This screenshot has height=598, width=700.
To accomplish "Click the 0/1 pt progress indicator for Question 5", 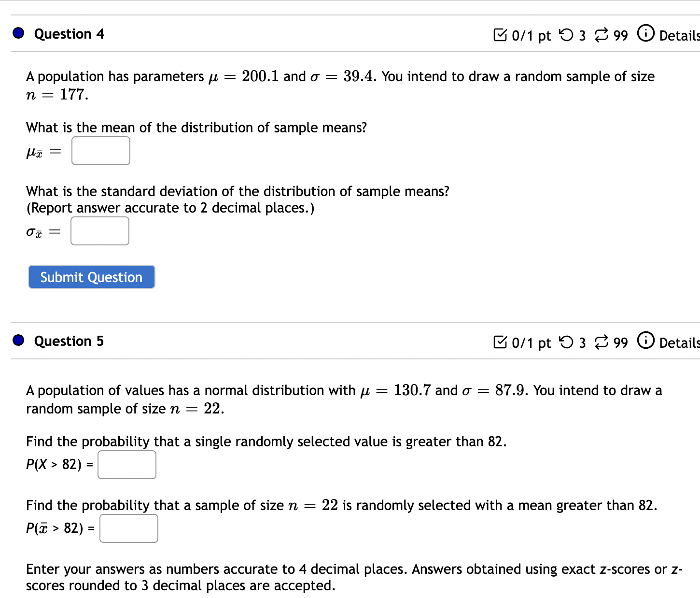I will (x=531, y=342).
